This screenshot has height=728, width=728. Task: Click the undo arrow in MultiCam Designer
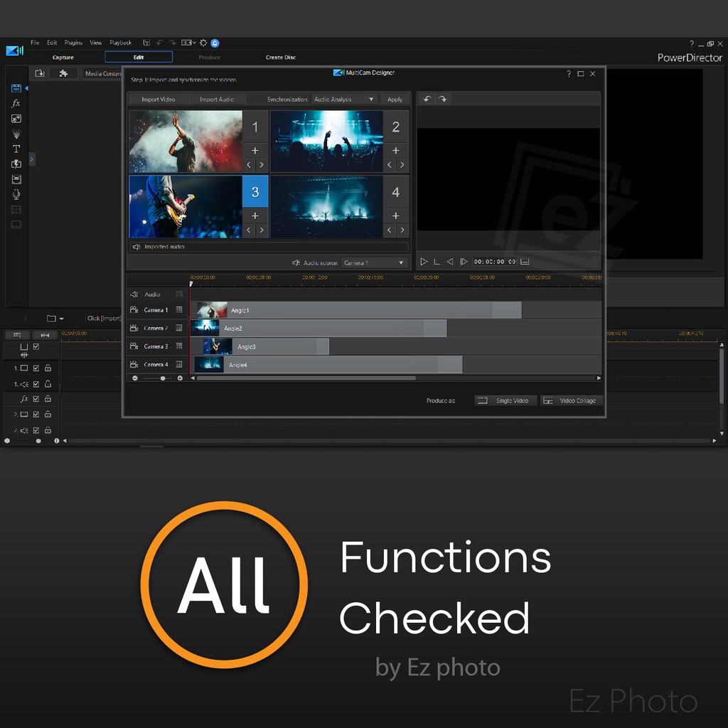click(427, 99)
